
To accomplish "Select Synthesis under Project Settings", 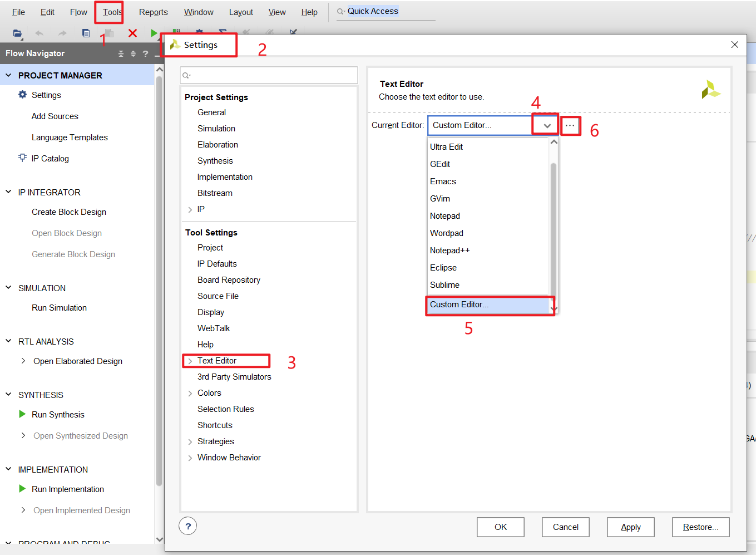I will coord(215,161).
